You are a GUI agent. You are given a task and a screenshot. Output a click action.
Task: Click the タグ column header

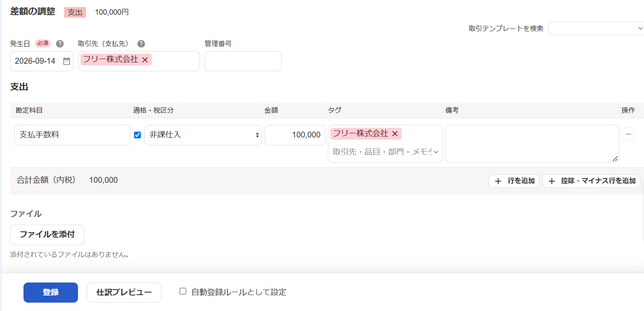click(x=335, y=110)
